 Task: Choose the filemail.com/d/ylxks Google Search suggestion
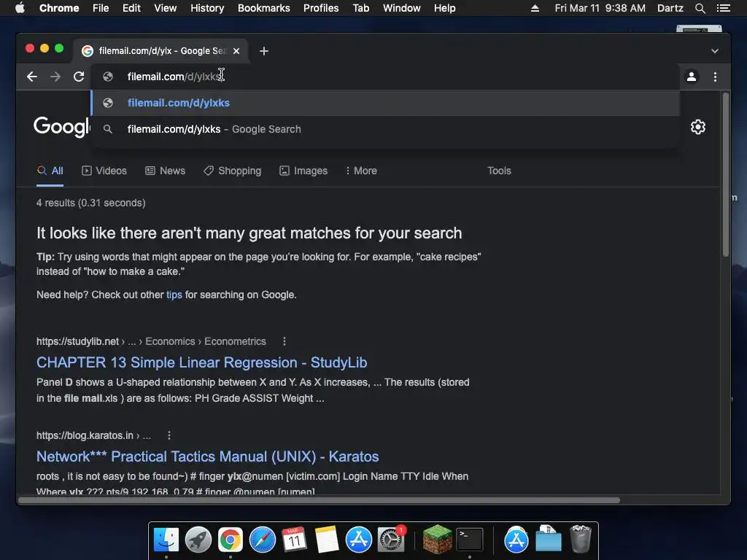(385, 129)
